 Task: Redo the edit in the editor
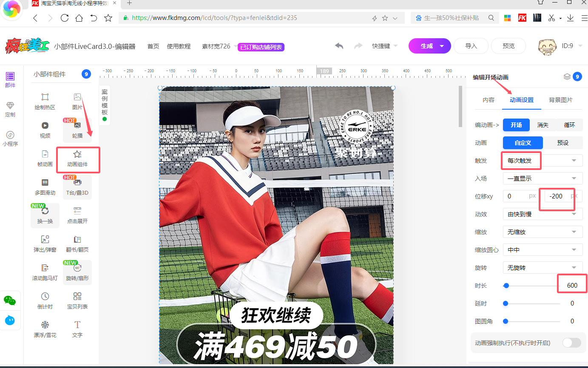pyautogui.click(x=358, y=46)
